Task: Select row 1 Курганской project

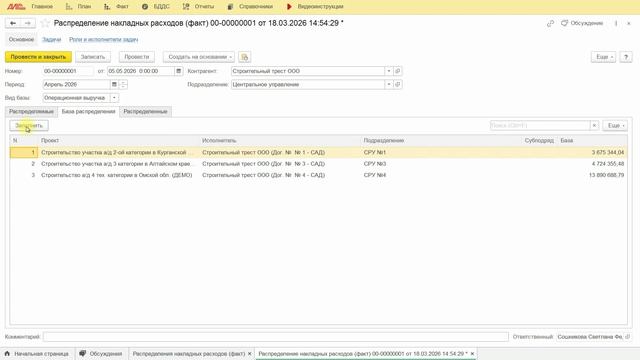Action: (318, 152)
